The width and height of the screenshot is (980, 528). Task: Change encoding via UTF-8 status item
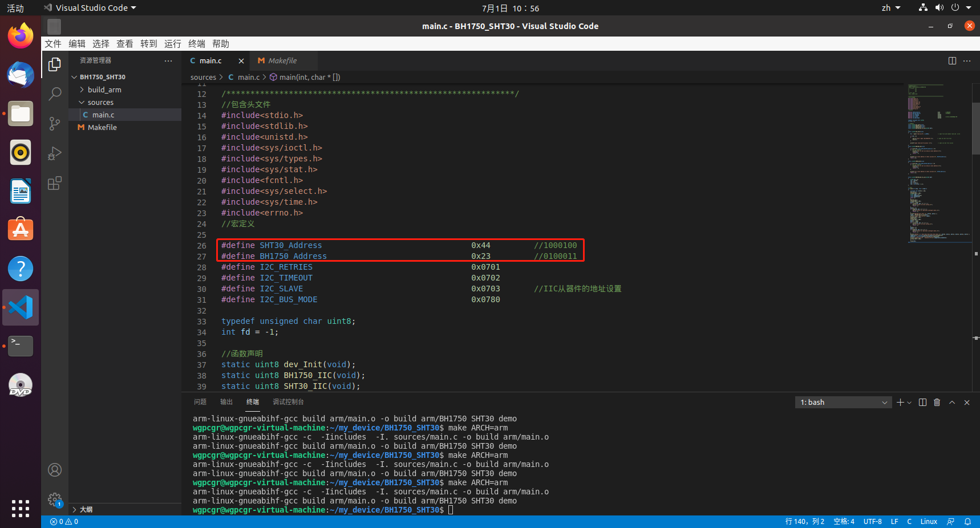[873, 522]
